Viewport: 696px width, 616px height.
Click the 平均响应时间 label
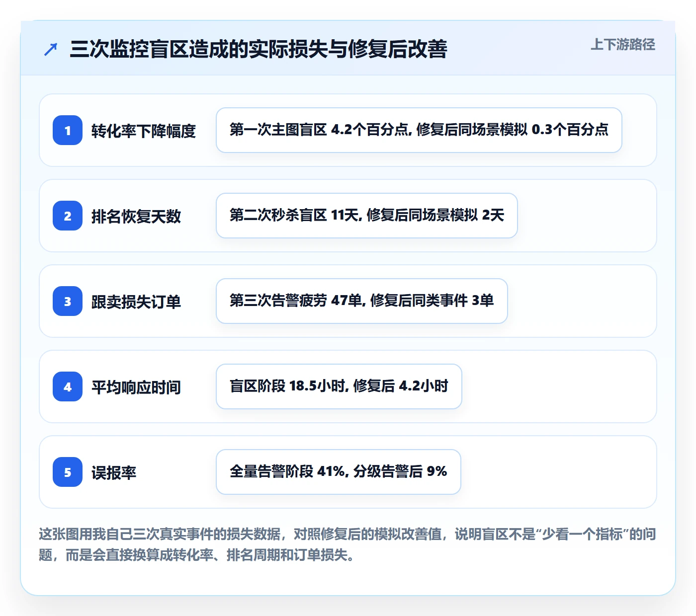tap(136, 387)
